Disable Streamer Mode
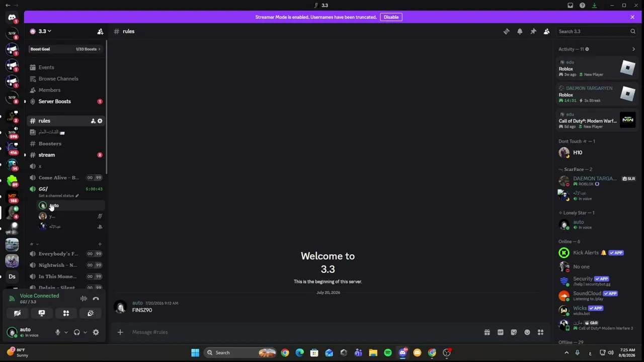This screenshot has width=644, height=362. pos(391,17)
